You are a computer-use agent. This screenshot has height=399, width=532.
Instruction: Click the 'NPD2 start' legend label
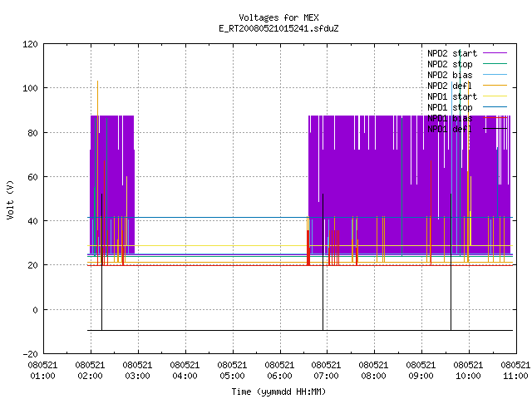(x=452, y=53)
